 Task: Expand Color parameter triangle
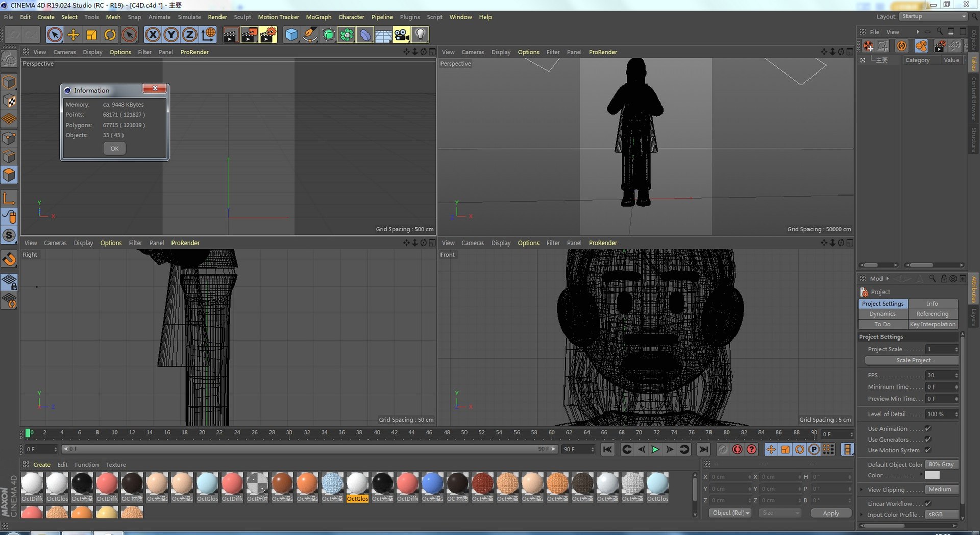coord(921,475)
